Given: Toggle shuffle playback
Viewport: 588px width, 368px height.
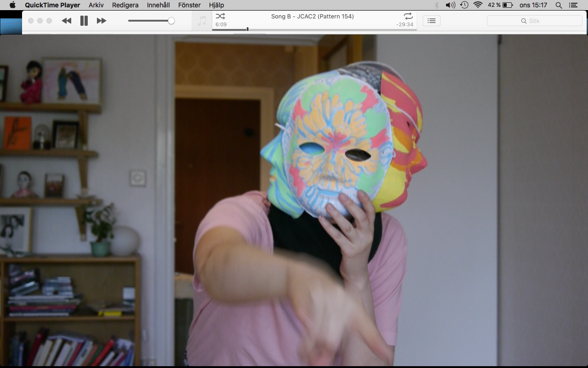Looking at the screenshot, I should pos(220,17).
